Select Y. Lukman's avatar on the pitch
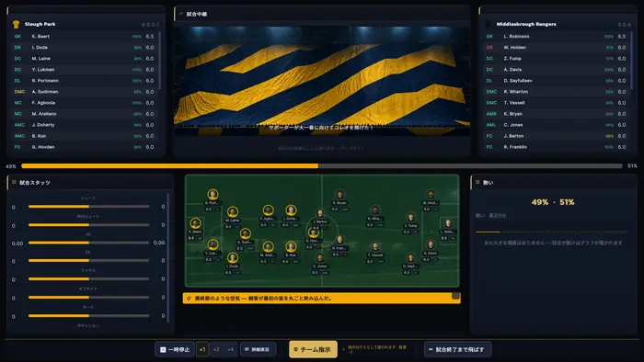Viewport: 644px width, 362px height. pos(213,244)
